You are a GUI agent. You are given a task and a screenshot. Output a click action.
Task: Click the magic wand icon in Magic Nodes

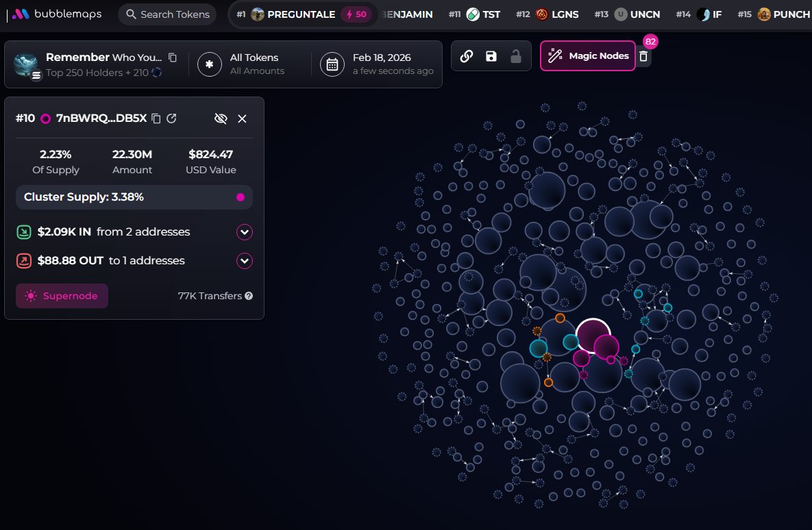[555, 55]
